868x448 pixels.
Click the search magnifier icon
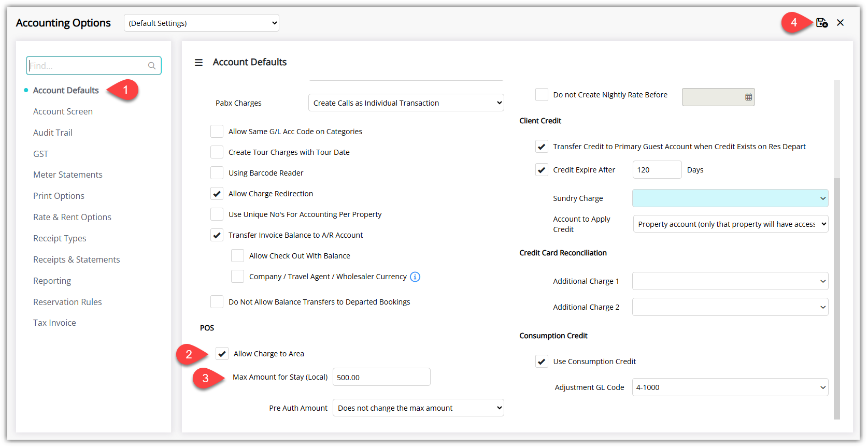[152, 66]
